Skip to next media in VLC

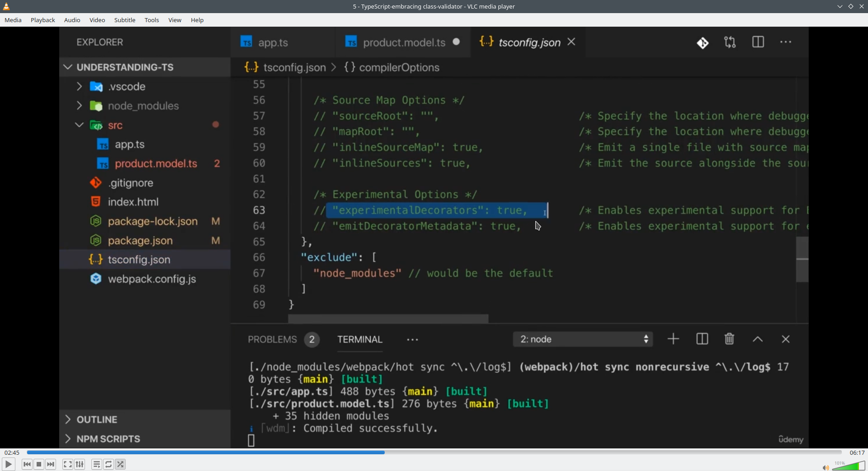[51, 464]
